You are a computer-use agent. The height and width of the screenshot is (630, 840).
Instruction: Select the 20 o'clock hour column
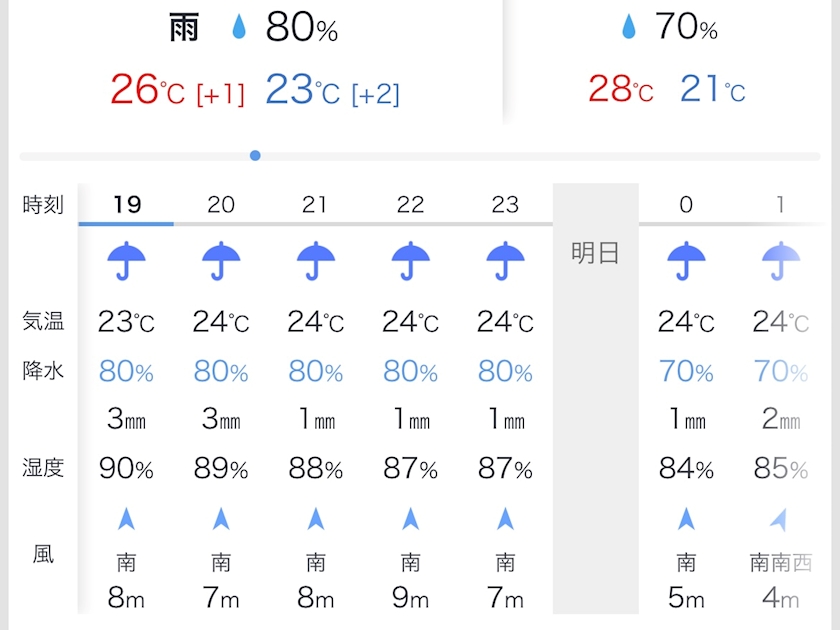pos(221,205)
